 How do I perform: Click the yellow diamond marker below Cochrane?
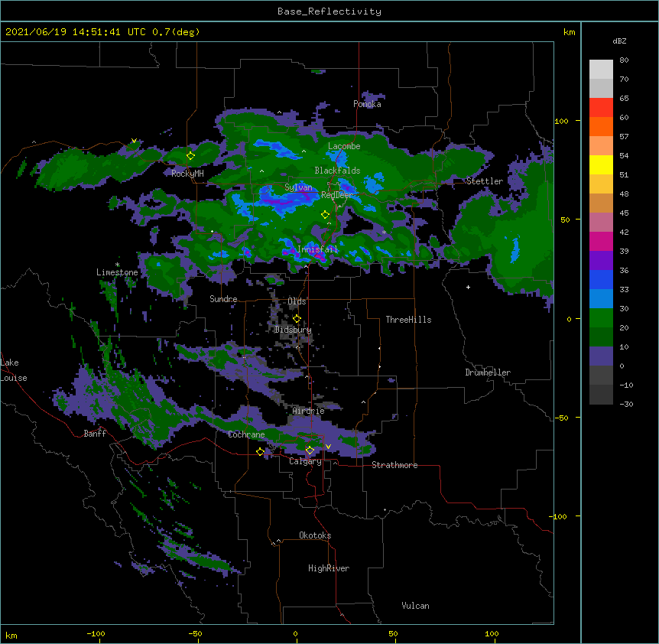click(x=260, y=451)
